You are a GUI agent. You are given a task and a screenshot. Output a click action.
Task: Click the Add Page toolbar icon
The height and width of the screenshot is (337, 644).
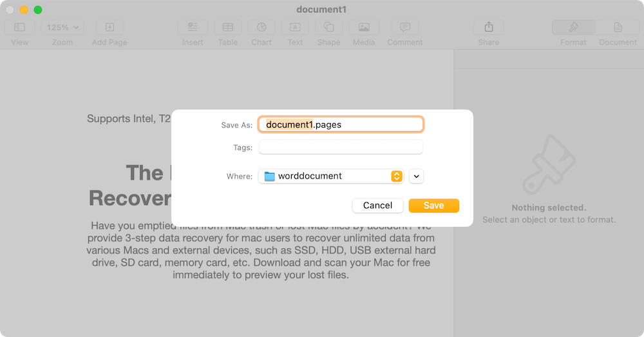[109, 28]
